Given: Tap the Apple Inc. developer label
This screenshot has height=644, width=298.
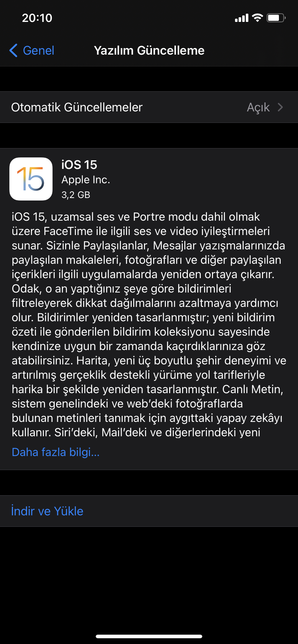Looking at the screenshot, I should pyautogui.click(x=86, y=180).
